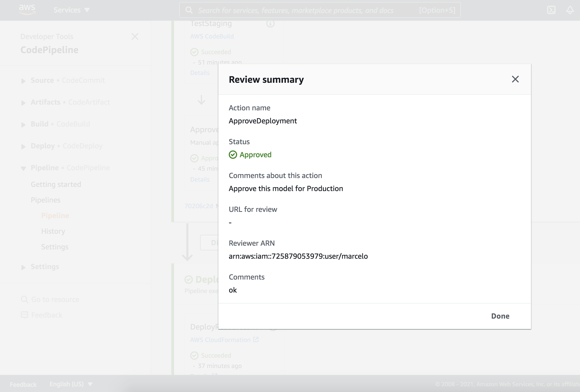Open commit 70206c2d link
Image resolution: width=580 pixels, height=392 pixels.
199,206
